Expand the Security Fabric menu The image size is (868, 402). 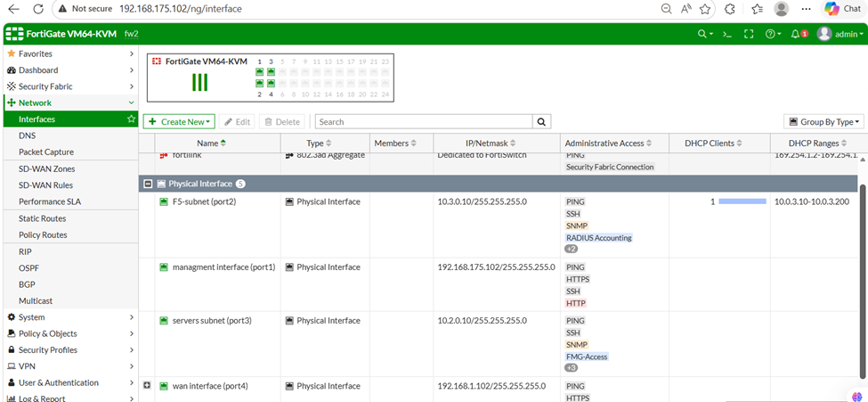69,86
